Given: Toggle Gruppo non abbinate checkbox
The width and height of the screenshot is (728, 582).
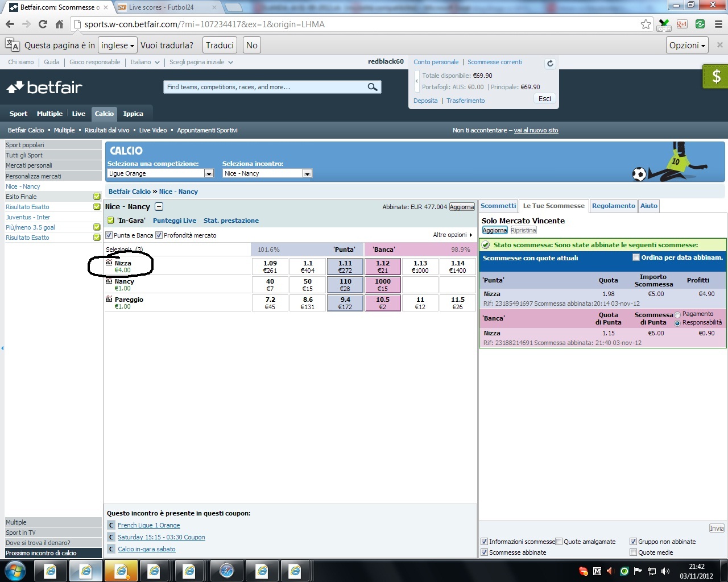Looking at the screenshot, I should (634, 542).
